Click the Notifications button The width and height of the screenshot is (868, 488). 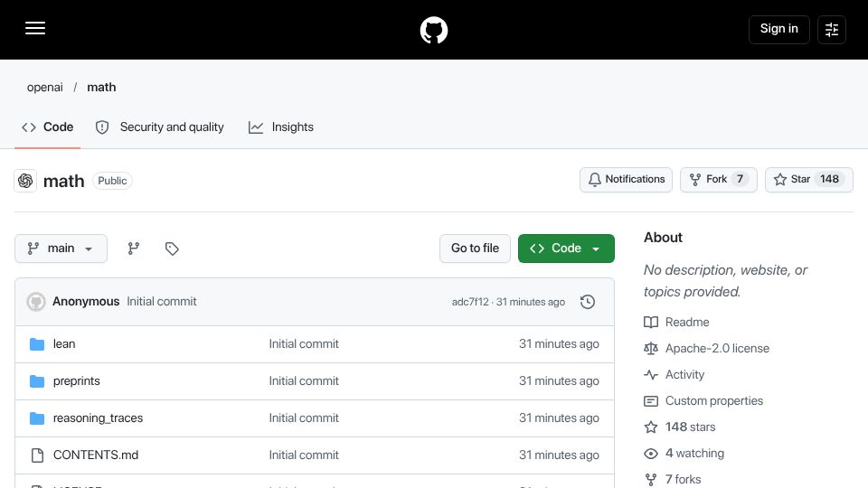click(626, 180)
